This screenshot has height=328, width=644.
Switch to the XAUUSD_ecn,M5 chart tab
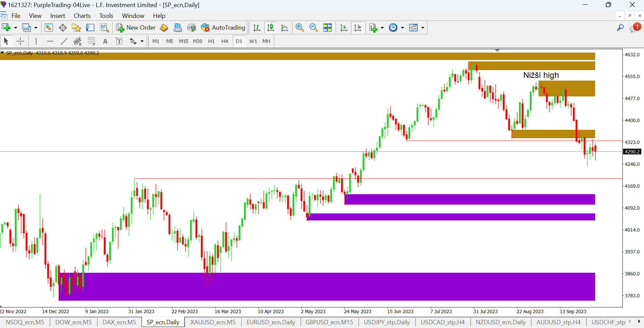pyautogui.click(x=213, y=322)
